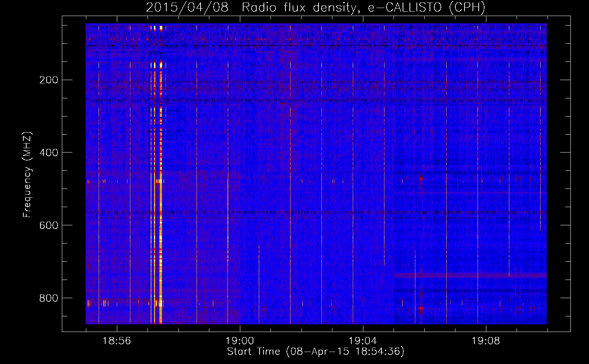
Task: Click the 800 frequency tick label
Action: point(49,298)
